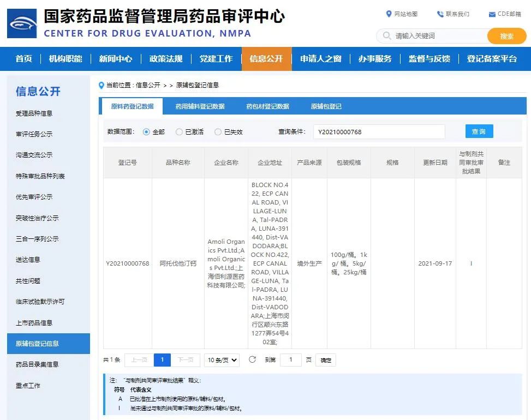The width and height of the screenshot is (531, 420).
Task: Click the page number jump input box
Action: pos(291,360)
